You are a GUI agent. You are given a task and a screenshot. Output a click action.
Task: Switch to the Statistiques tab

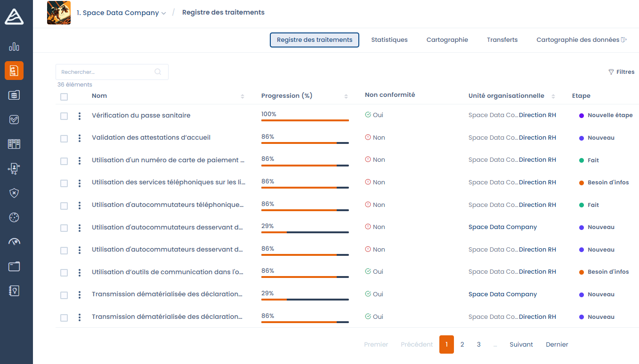coord(389,40)
